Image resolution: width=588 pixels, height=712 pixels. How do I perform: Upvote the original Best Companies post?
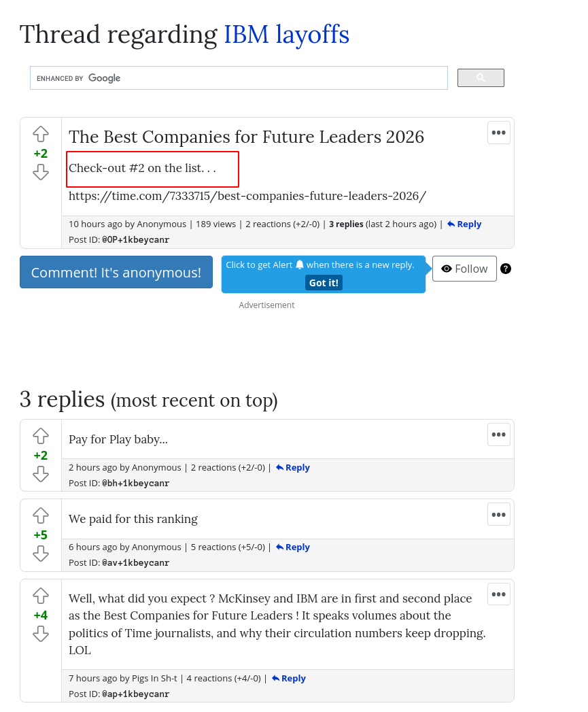41,134
